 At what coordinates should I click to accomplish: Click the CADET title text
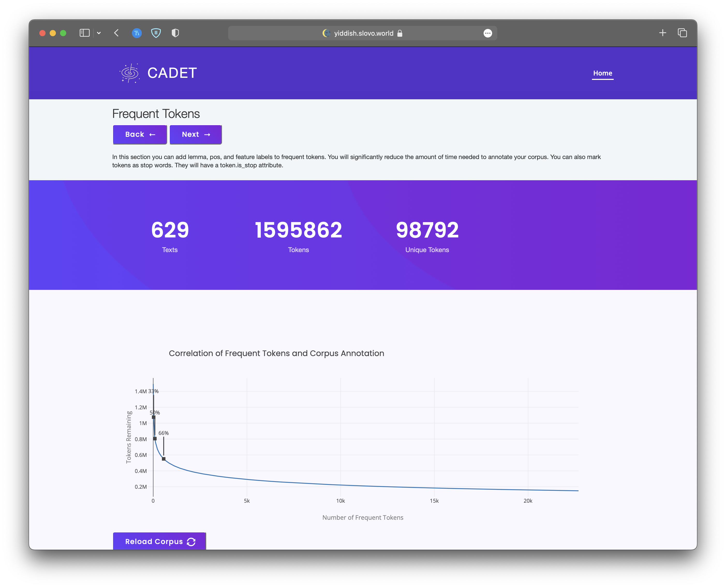172,73
